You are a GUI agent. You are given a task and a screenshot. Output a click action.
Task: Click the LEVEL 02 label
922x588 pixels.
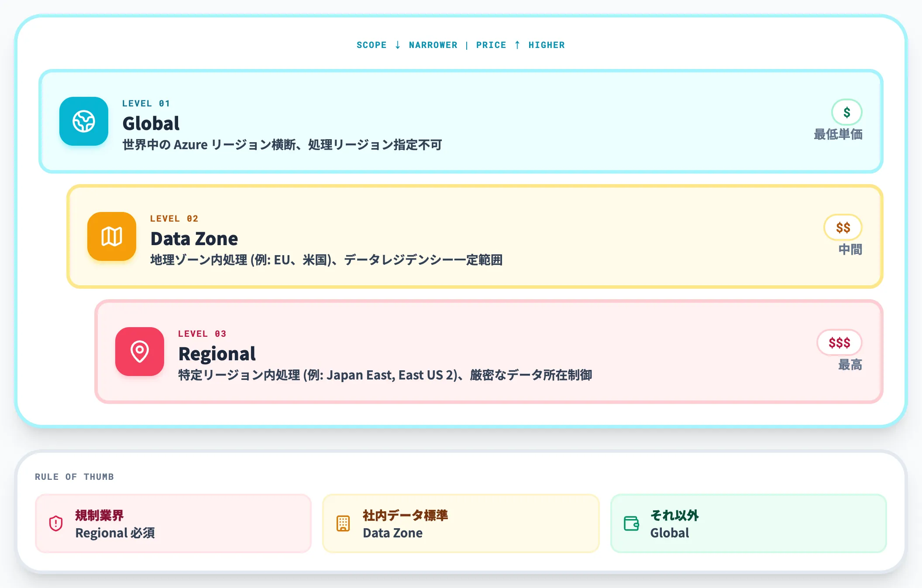[174, 219]
